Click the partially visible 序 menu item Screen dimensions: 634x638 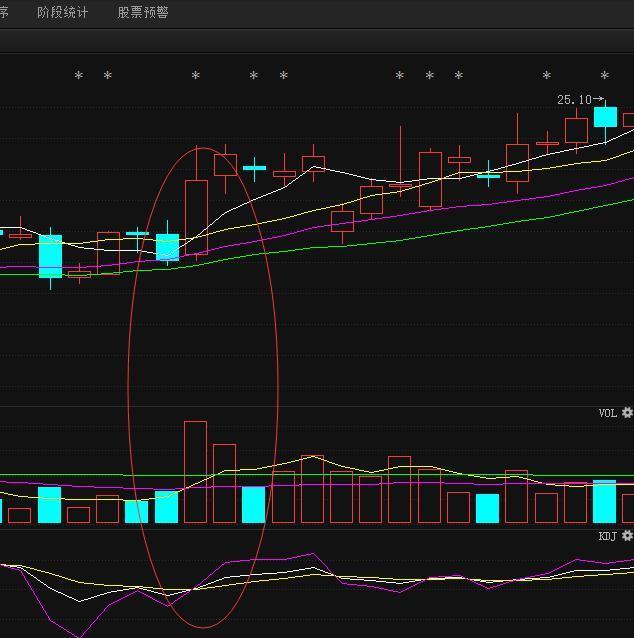[x=4, y=13]
